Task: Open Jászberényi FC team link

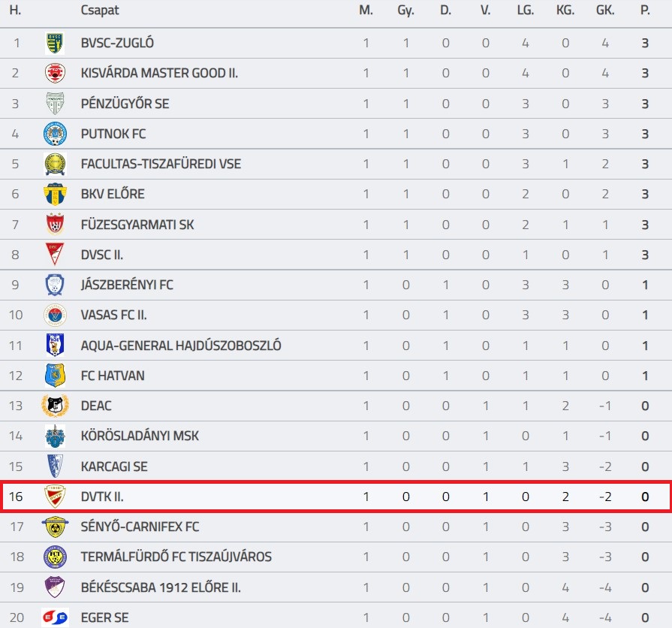Action: coord(127,285)
